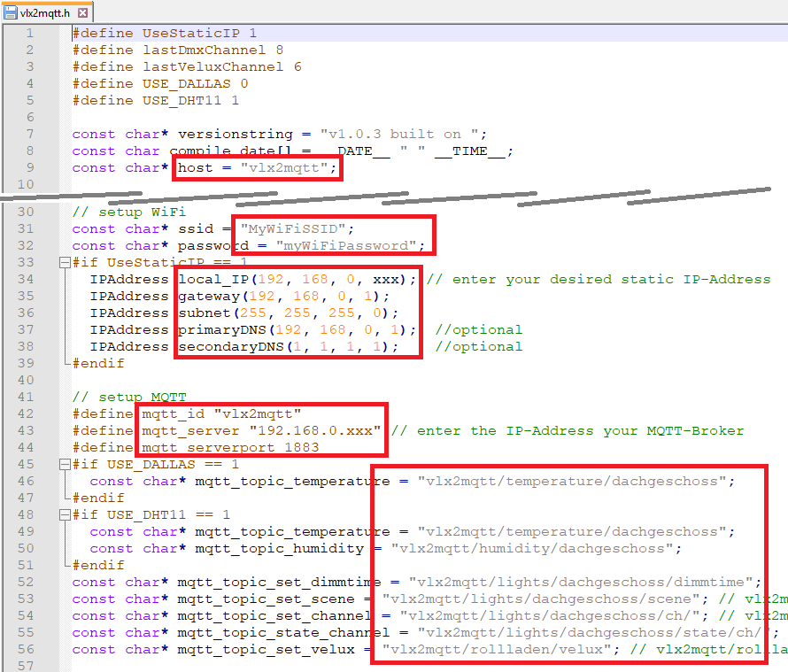The image size is (788, 672).
Task: Place cursor on "local_IP" identifier
Action: tap(214, 280)
